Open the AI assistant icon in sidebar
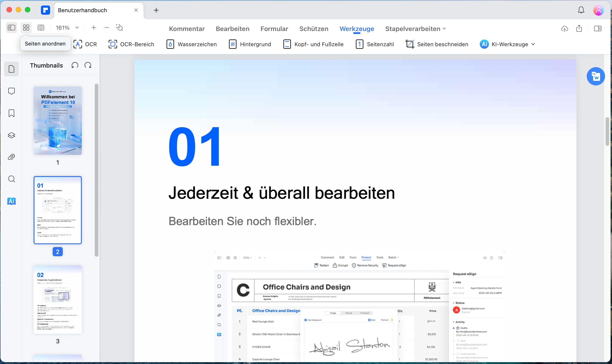 click(11, 201)
